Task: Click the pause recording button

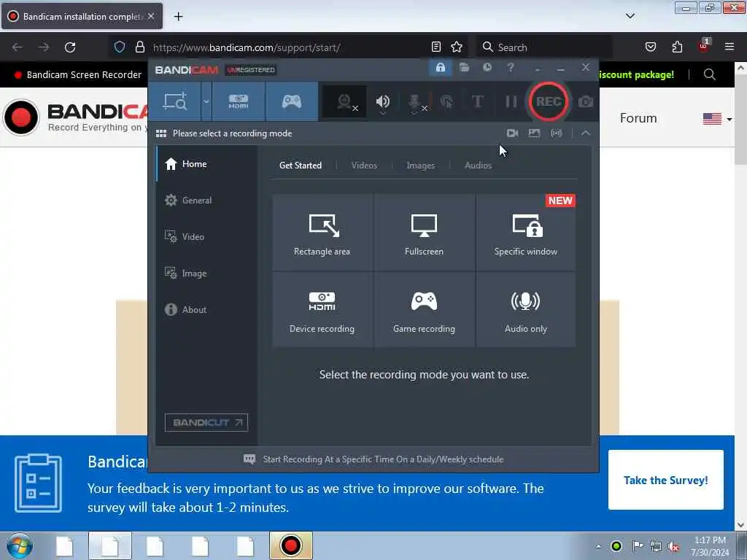Action: (511, 101)
